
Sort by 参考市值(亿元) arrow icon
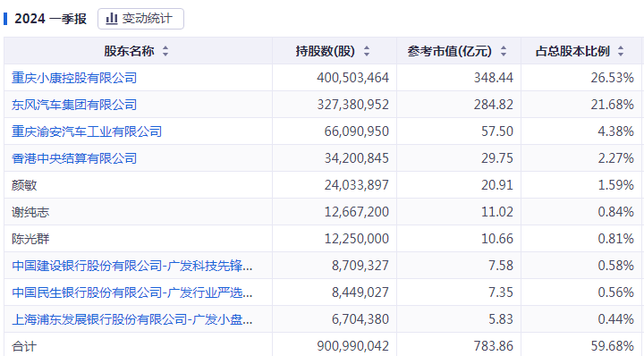click(503, 51)
